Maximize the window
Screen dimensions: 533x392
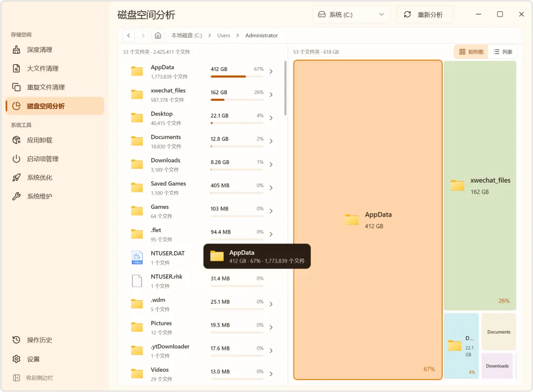[x=500, y=14]
